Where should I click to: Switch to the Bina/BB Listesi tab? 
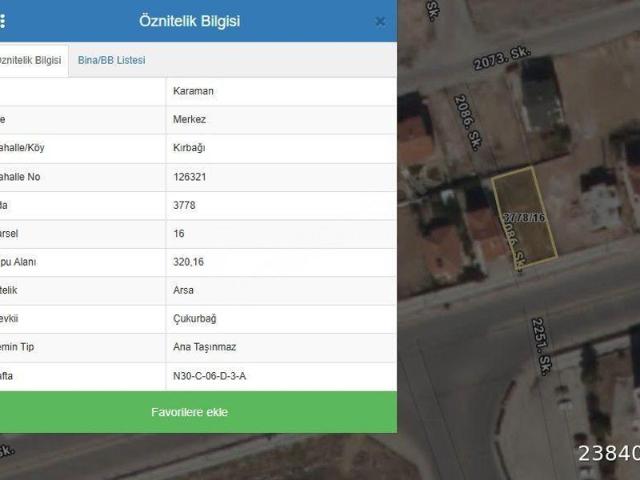pyautogui.click(x=111, y=60)
